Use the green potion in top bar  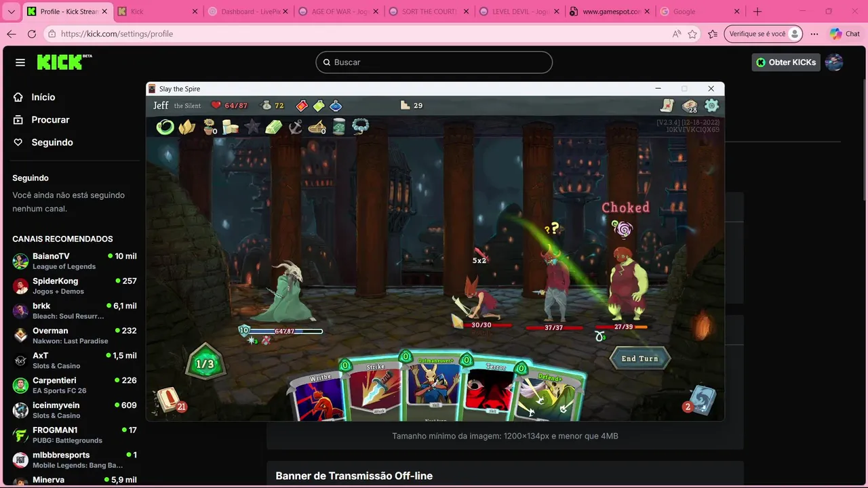point(319,106)
